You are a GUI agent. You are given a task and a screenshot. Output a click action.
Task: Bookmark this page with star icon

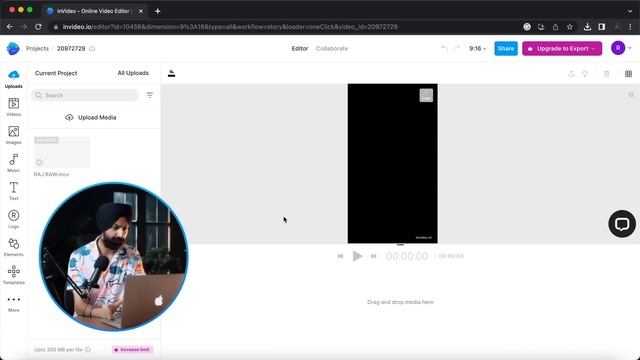tap(570, 27)
